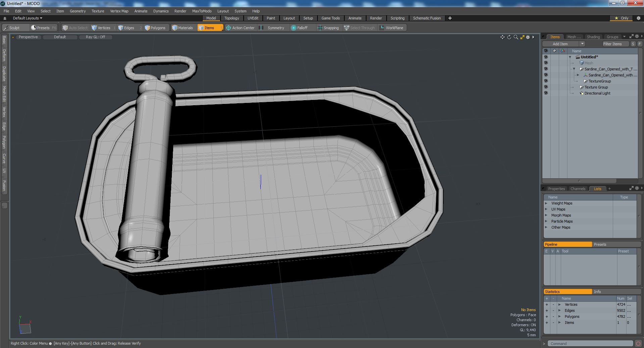Open the MaxToModo menu
Image resolution: width=644 pixels, height=348 pixels.
202,11
